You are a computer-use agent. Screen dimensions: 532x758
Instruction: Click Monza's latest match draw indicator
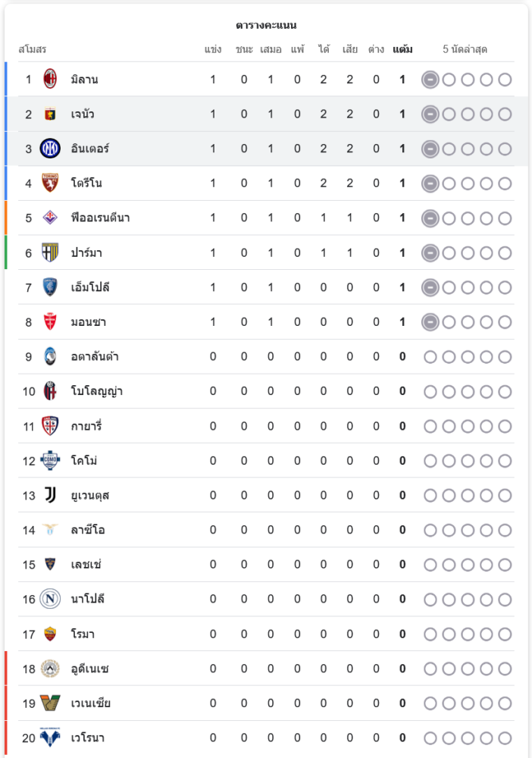pyautogui.click(x=430, y=322)
